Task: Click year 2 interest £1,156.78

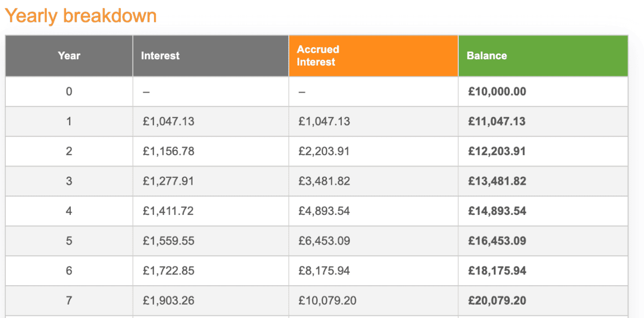Action: [x=169, y=151]
